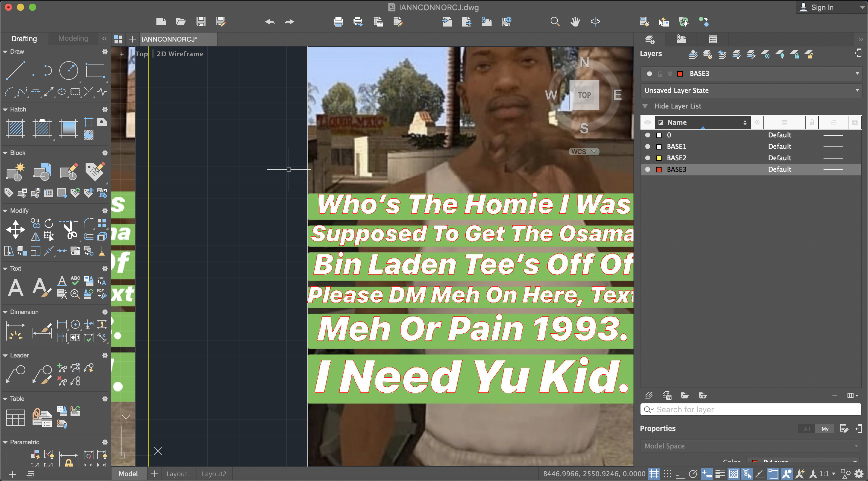Open the Model Space properties dropdown
This screenshot has height=481, width=868.
[751, 446]
